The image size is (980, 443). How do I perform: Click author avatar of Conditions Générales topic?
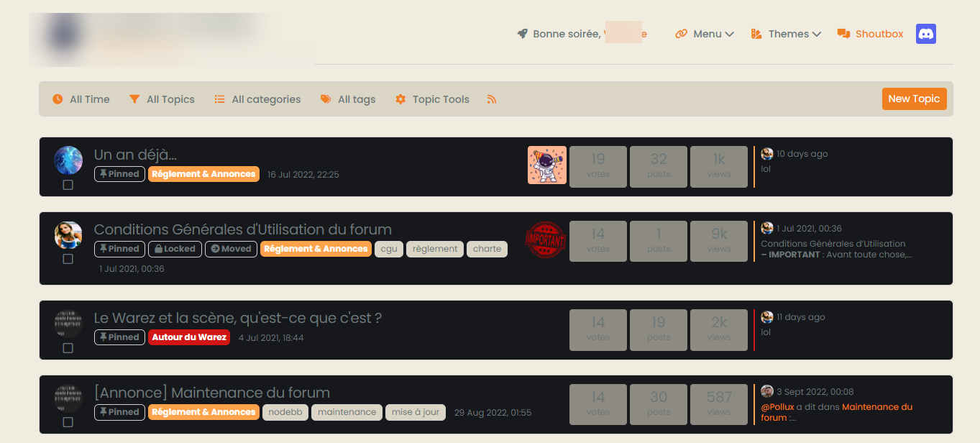pos(68,235)
